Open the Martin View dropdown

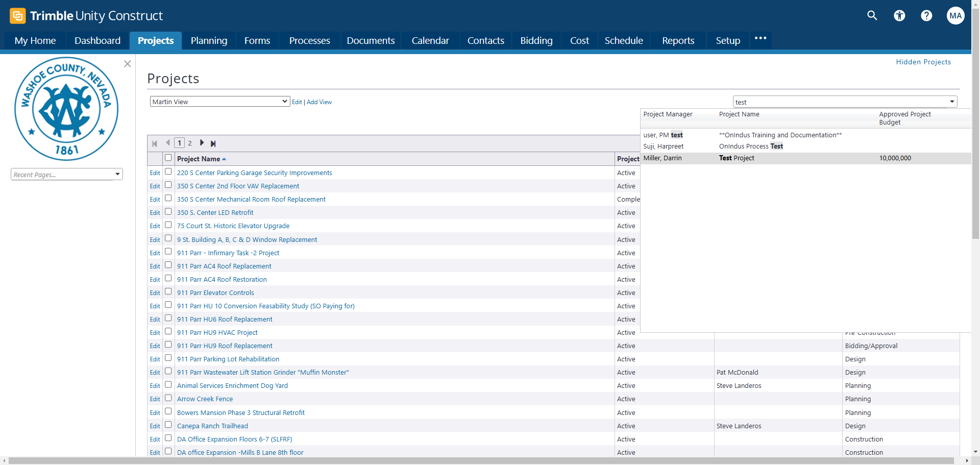pyautogui.click(x=220, y=102)
